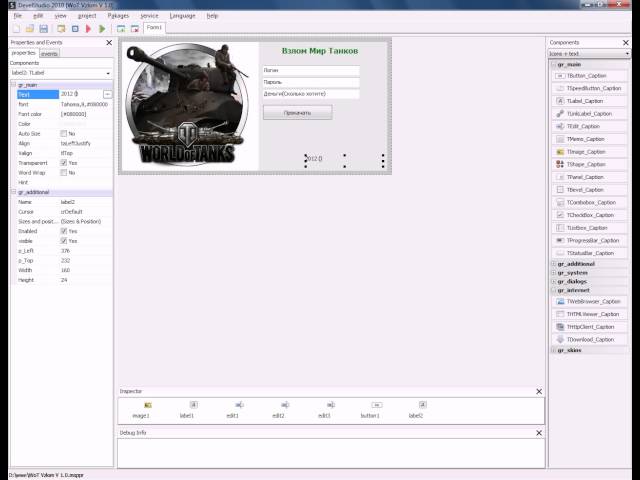
Task: Select TButton_Caption component icon
Action: tap(560, 76)
